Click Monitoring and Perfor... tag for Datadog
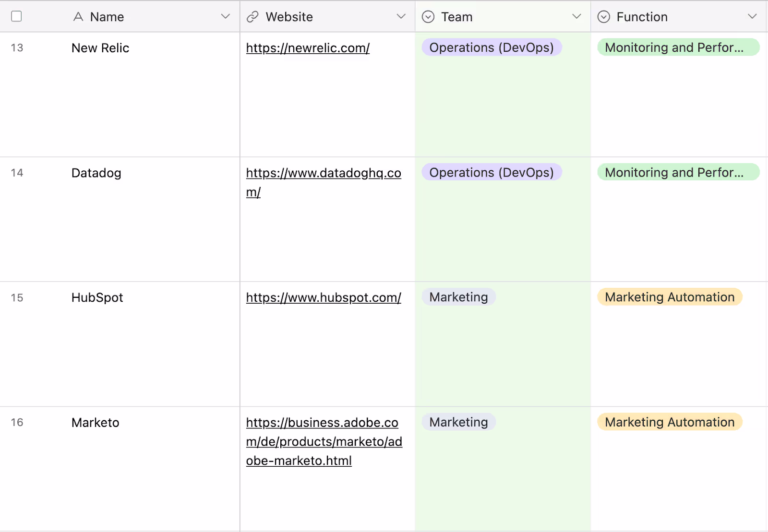 coord(678,172)
